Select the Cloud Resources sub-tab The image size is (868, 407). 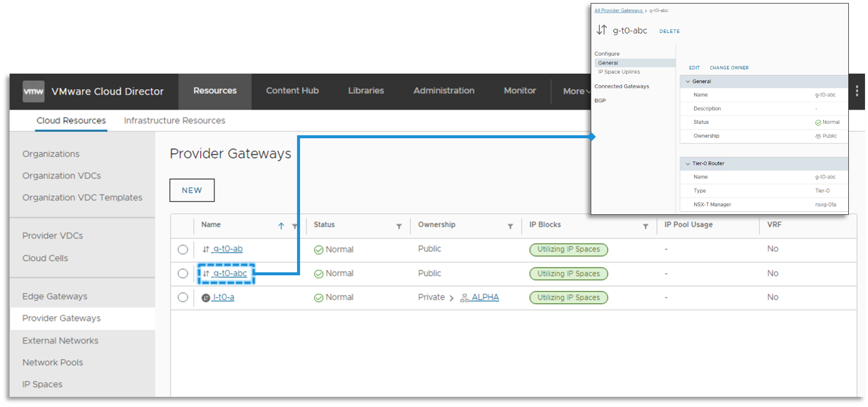click(x=71, y=120)
